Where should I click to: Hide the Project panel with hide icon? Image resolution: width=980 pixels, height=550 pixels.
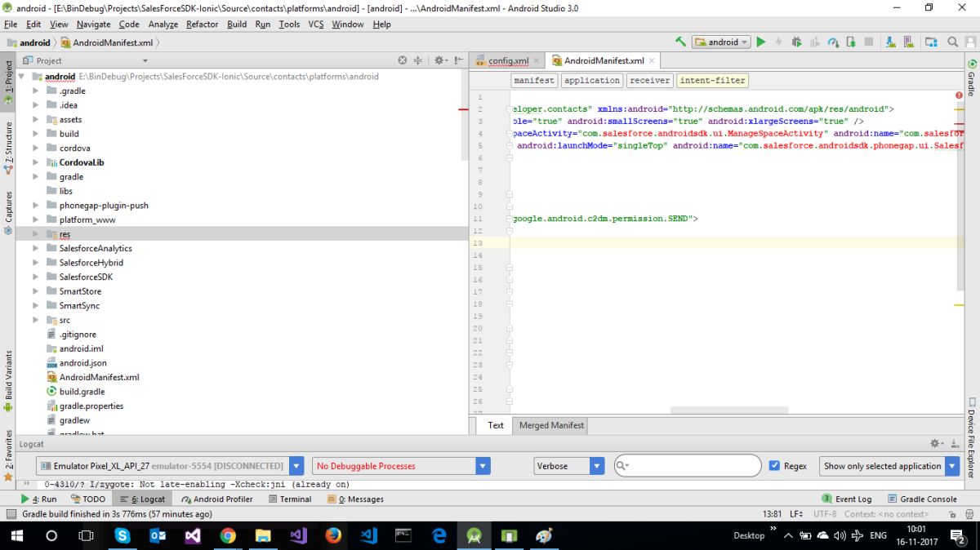(458, 60)
